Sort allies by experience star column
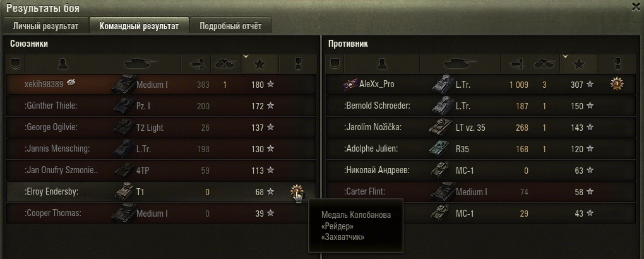Screen dimensions: 644x259 (x=259, y=64)
